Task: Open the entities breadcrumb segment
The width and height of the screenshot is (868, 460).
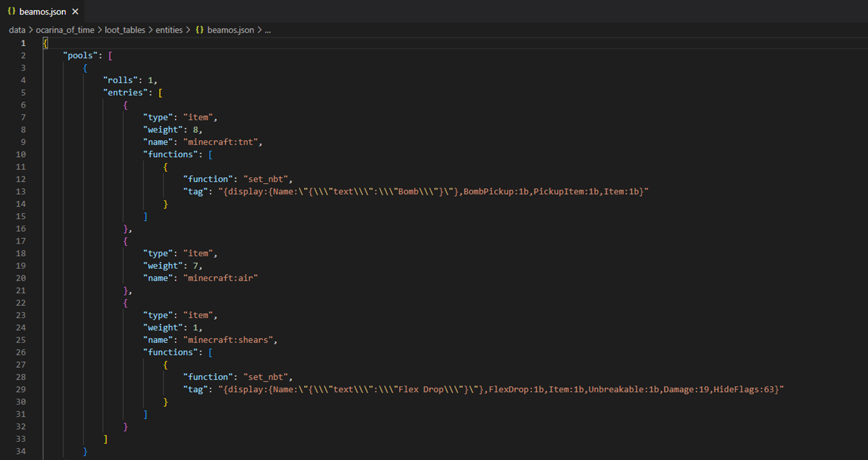Action: point(169,30)
